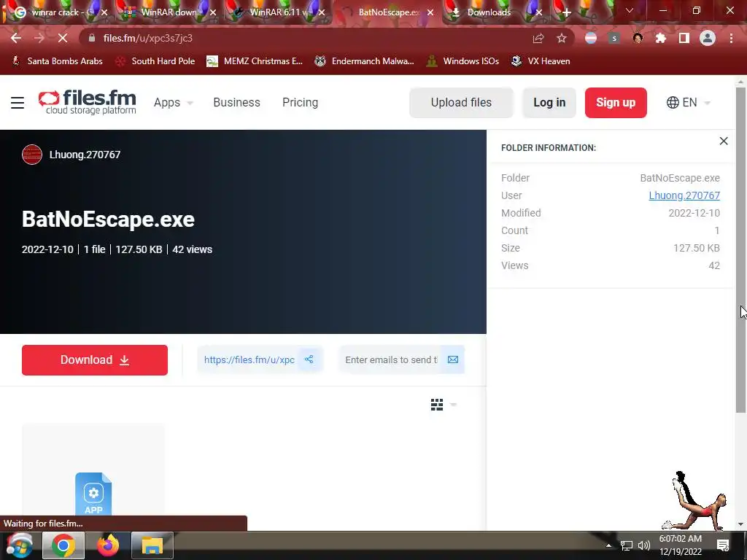The height and width of the screenshot is (560, 747).
Task: Switch to the Downloads tab
Action: [x=495, y=12]
